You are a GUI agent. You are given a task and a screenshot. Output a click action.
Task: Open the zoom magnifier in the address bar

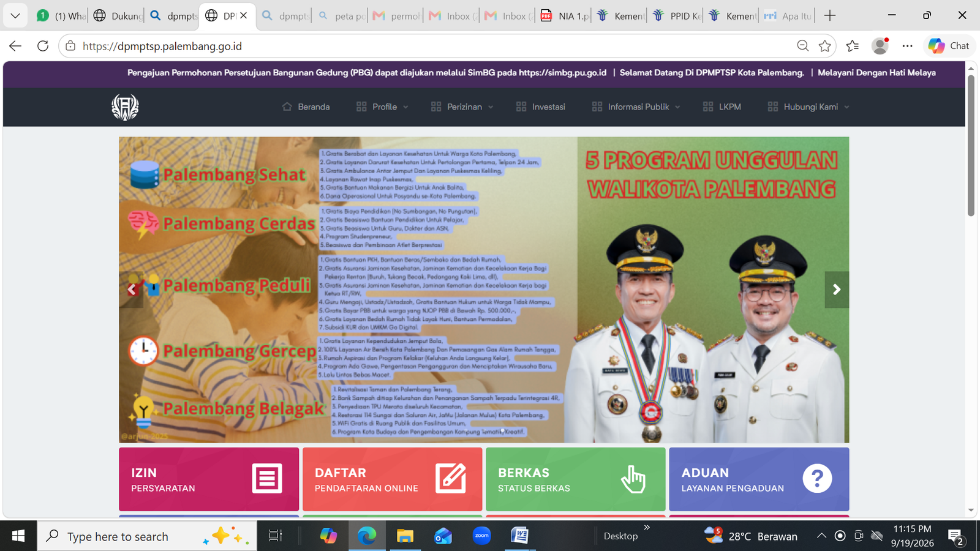tap(802, 46)
